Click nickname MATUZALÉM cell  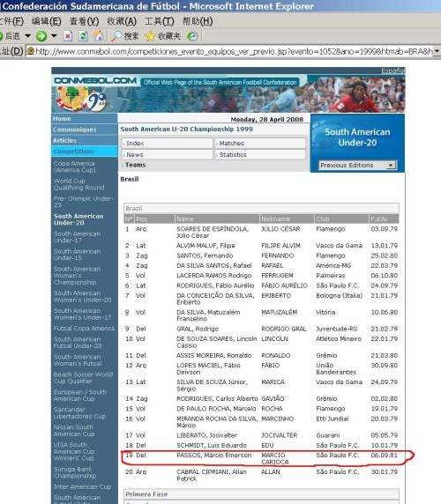click(x=280, y=312)
